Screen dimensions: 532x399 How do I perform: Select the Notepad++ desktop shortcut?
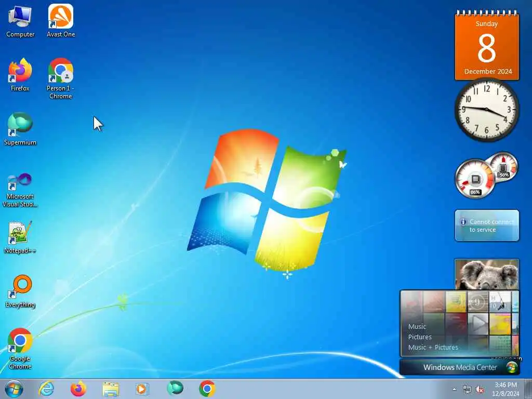[20, 237]
